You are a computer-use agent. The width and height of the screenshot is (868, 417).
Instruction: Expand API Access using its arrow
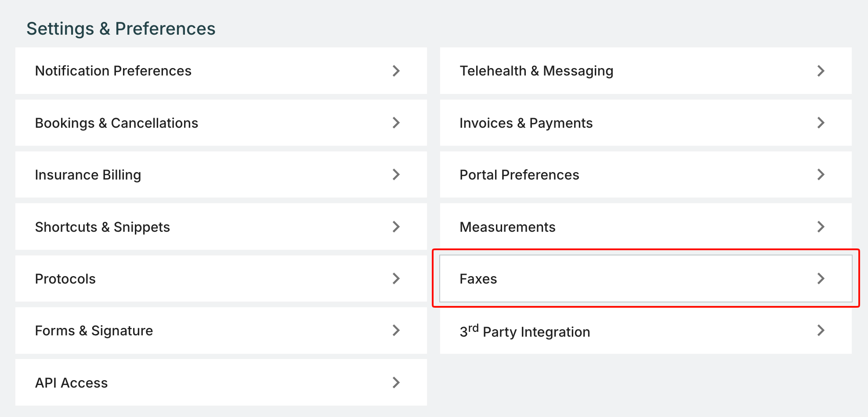pos(396,382)
